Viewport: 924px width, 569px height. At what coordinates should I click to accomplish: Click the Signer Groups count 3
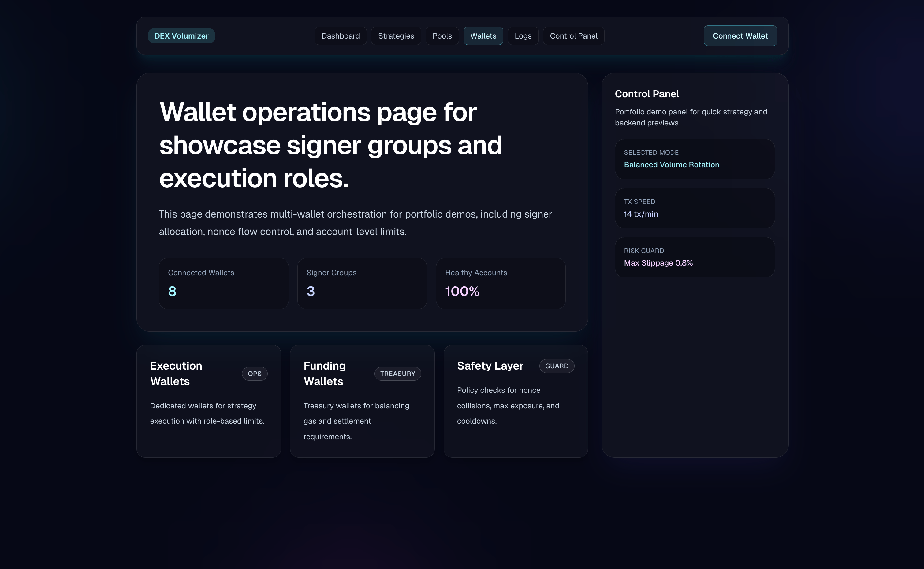point(311,291)
